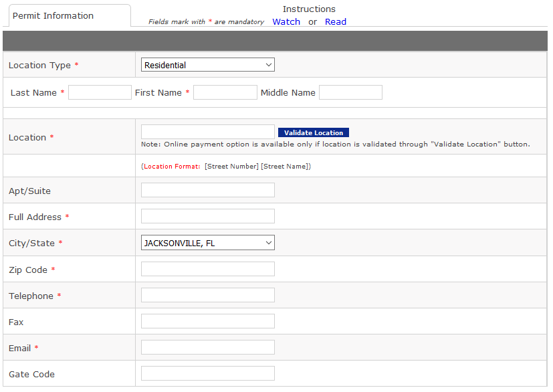Focus the Location input field
Image resolution: width=553 pixels, height=392 pixels.
[x=208, y=132]
